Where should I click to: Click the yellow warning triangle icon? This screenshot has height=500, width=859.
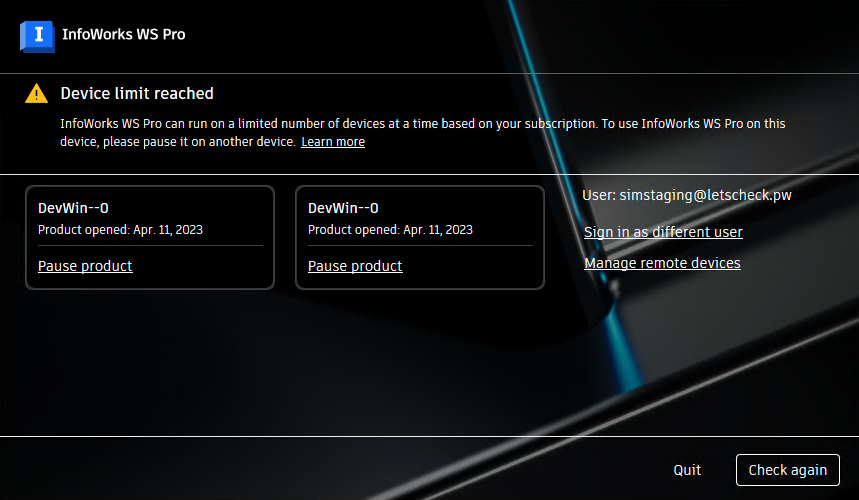click(x=36, y=94)
